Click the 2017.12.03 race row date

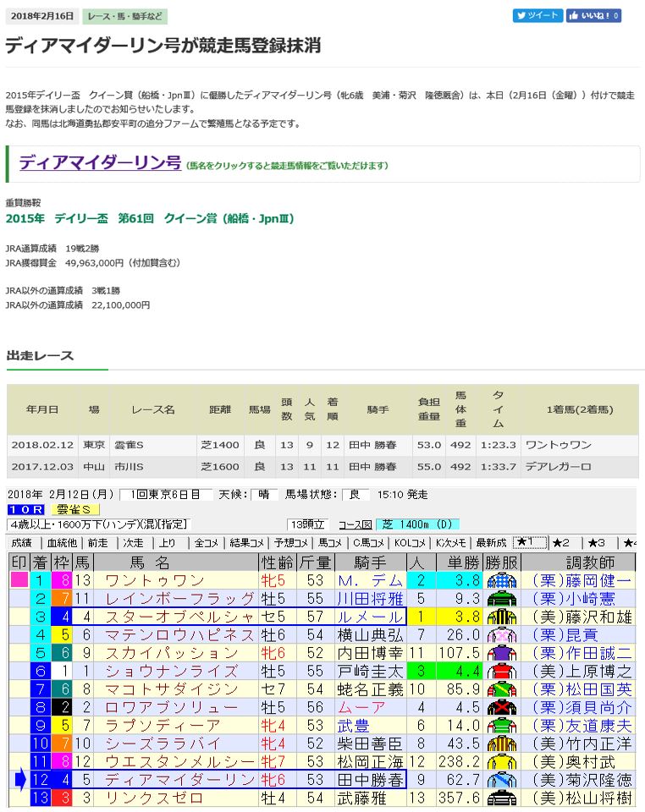(x=42, y=467)
